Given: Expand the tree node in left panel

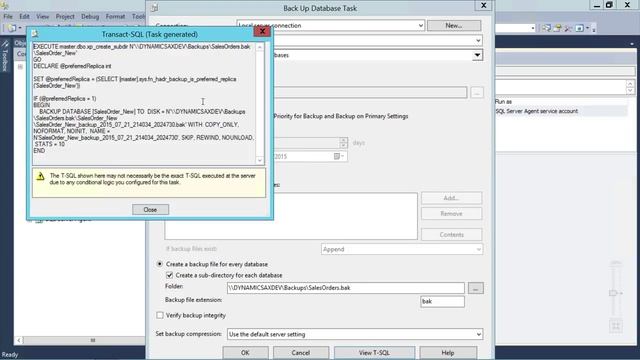Looking at the screenshot, I should [20, 67].
